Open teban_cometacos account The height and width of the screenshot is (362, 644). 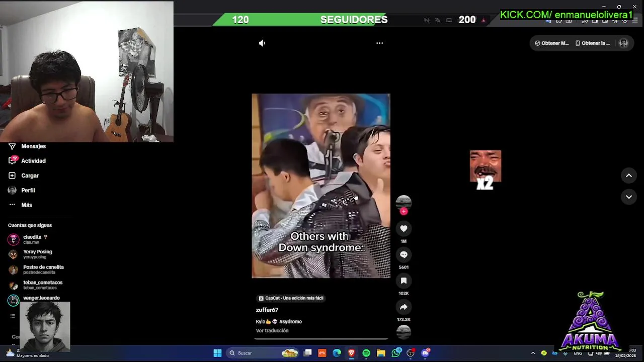tap(35, 285)
